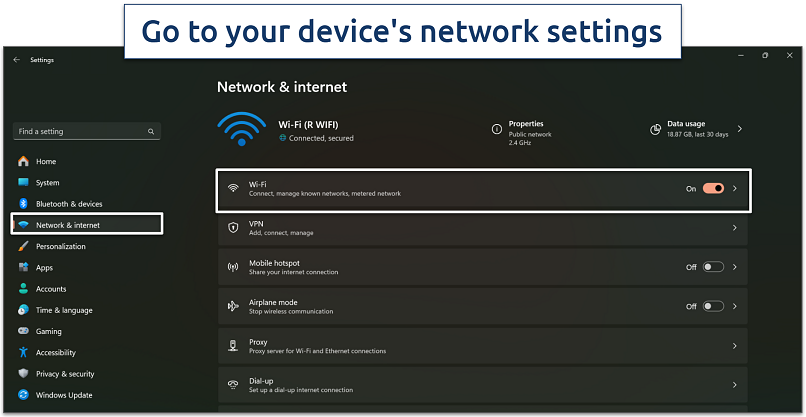The image size is (806, 417).
Task: Click the Properties info icon
Action: [x=496, y=129]
